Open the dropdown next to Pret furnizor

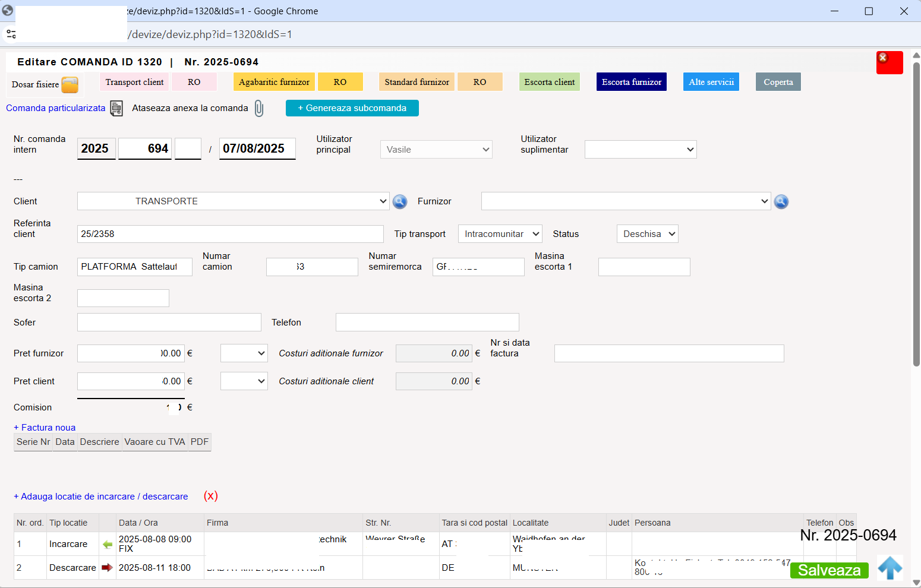coord(244,353)
